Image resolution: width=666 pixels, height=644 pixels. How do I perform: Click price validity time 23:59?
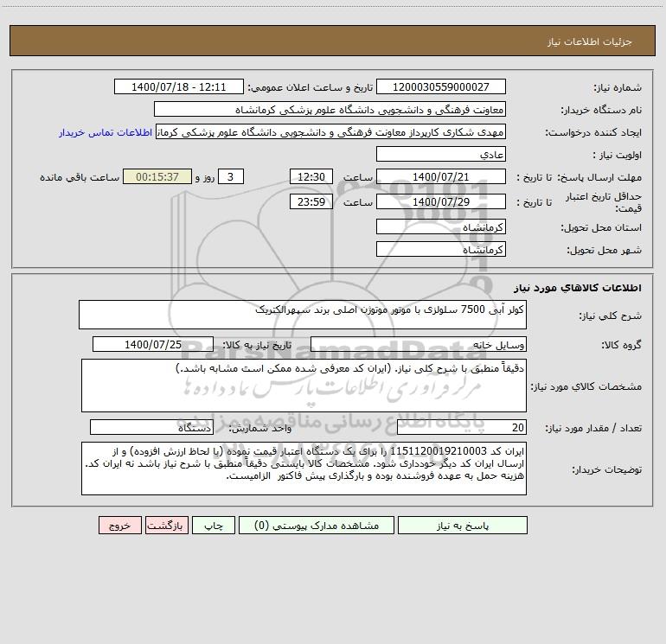311,201
